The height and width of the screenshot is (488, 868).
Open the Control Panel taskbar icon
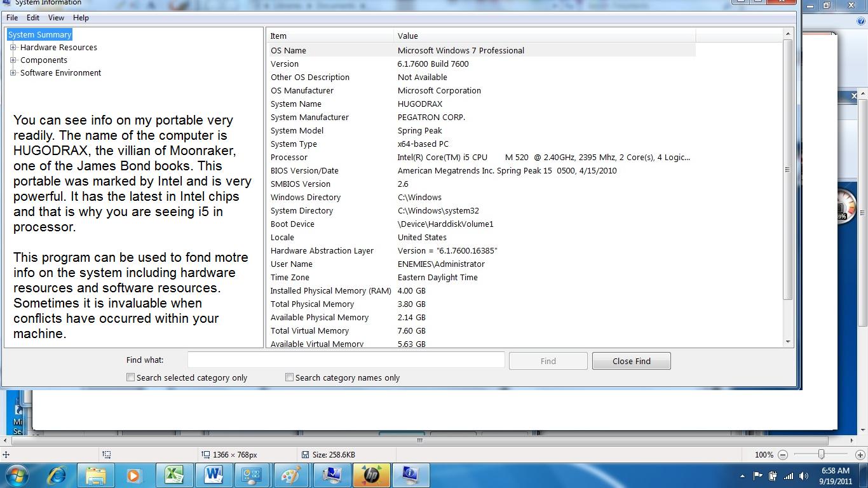pyautogui.click(x=252, y=475)
